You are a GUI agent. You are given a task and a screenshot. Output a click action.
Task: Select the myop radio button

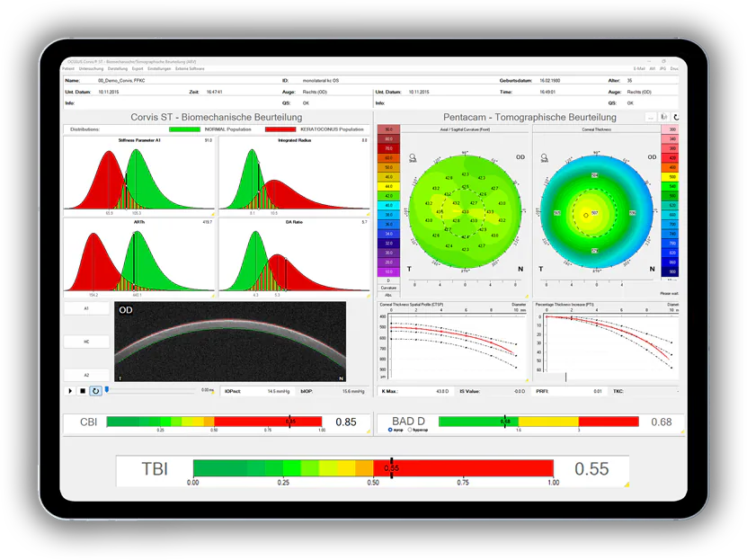390,430
